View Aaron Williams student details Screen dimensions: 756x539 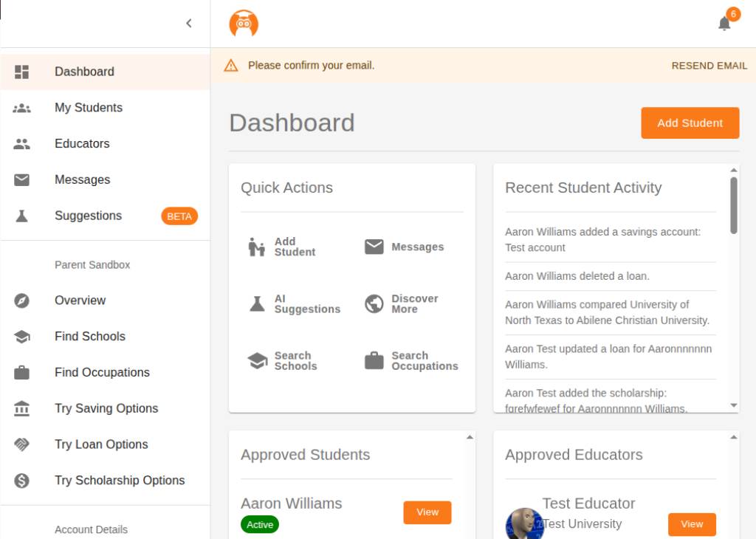click(x=427, y=512)
